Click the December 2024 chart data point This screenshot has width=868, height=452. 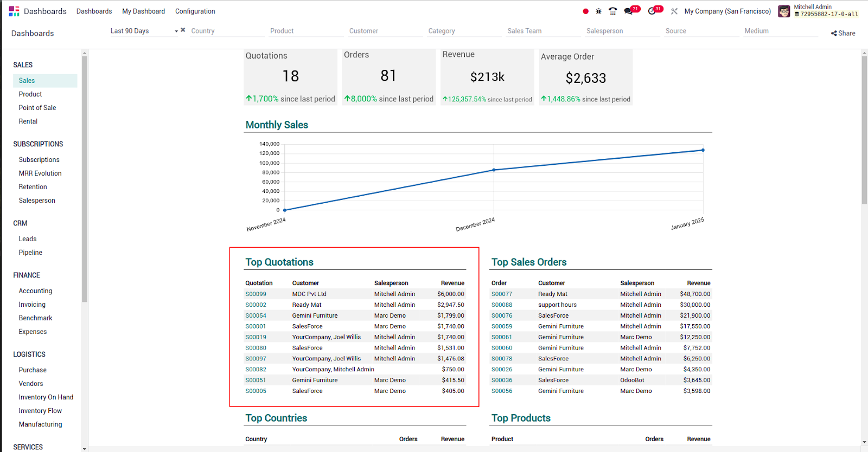pos(494,170)
